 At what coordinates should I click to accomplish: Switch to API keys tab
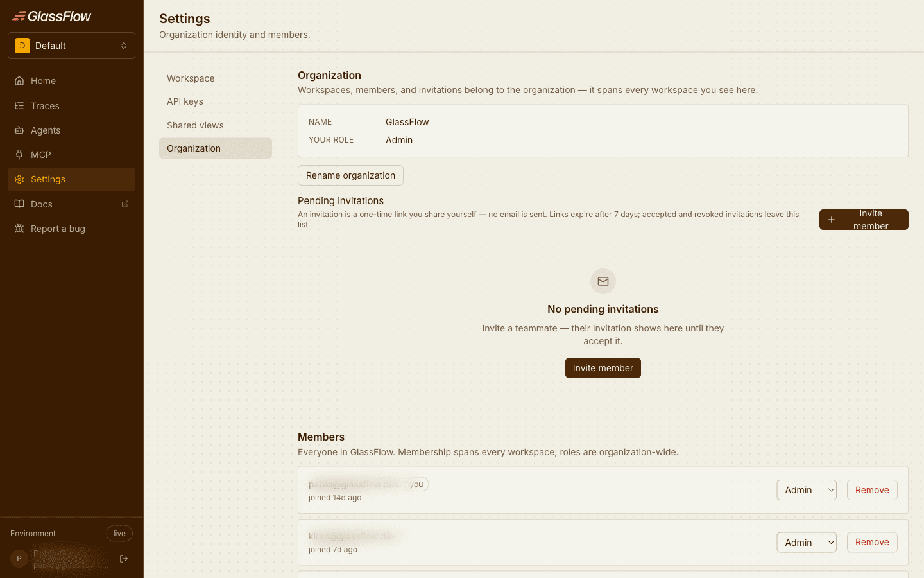216,101
